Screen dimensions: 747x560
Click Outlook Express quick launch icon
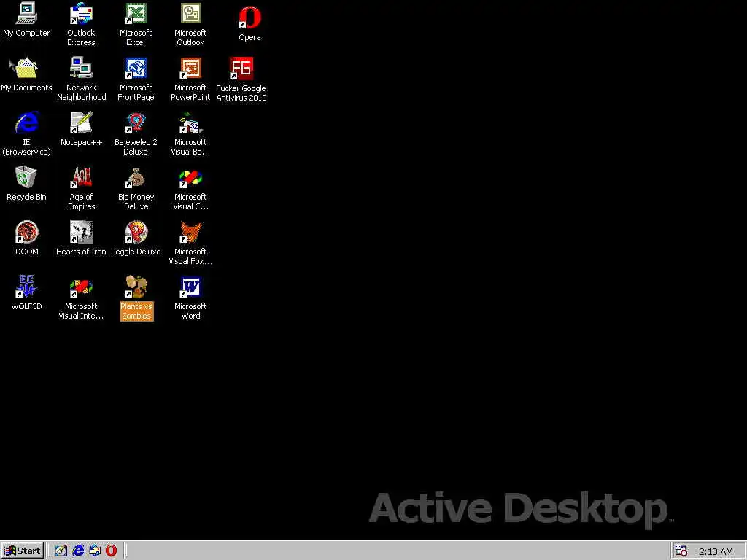95,551
